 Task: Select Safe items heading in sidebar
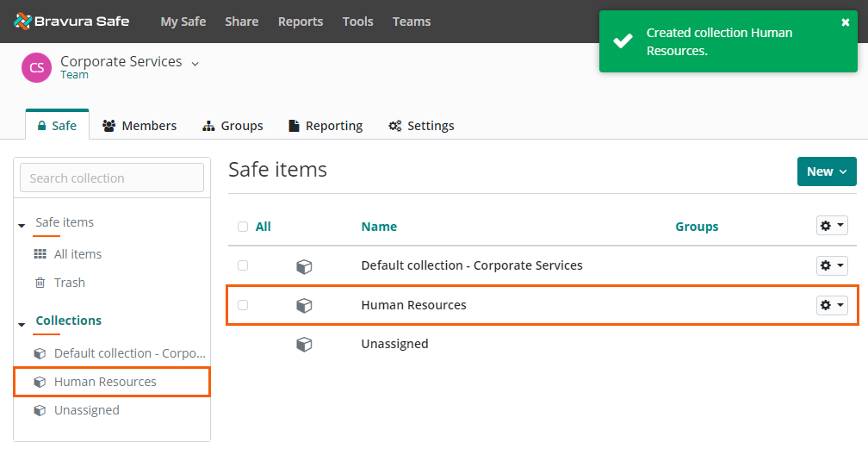65,222
